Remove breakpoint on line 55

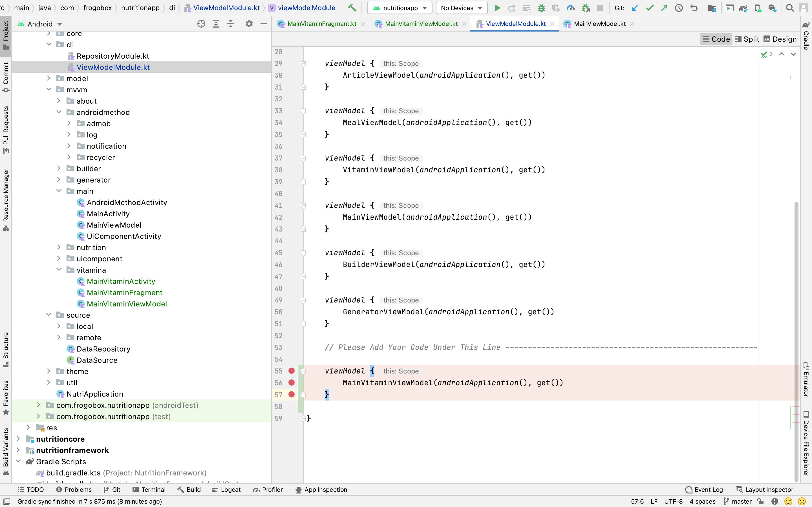tap(291, 371)
